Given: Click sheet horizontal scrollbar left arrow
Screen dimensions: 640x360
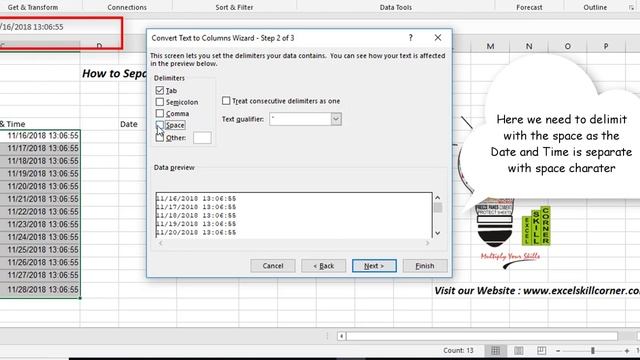Looking at the screenshot, I should coord(341,336).
